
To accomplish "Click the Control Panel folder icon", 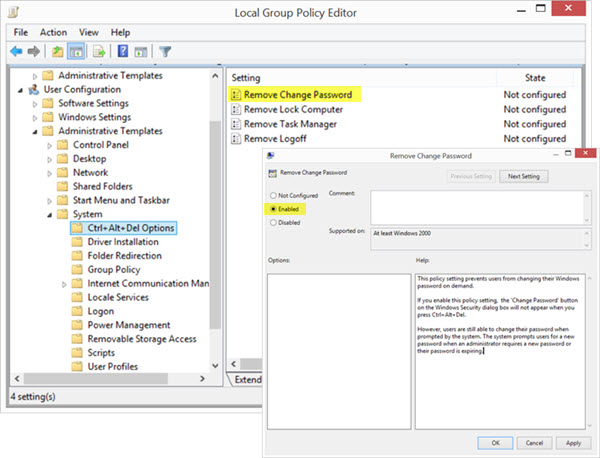I will [62, 145].
